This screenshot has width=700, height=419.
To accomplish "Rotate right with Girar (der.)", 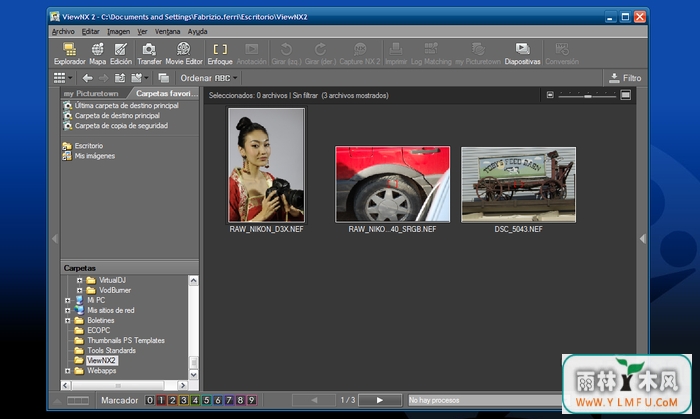I will point(320,54).
